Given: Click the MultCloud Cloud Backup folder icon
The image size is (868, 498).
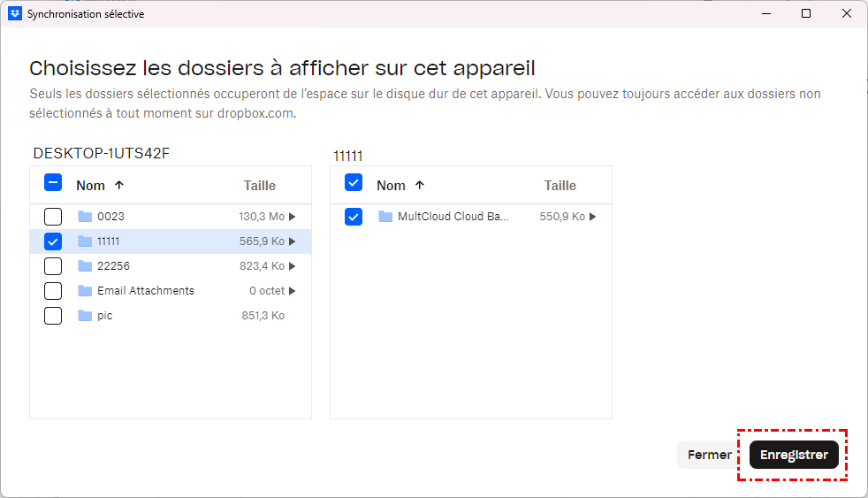Looking at the screenshot, I should 385,217.
